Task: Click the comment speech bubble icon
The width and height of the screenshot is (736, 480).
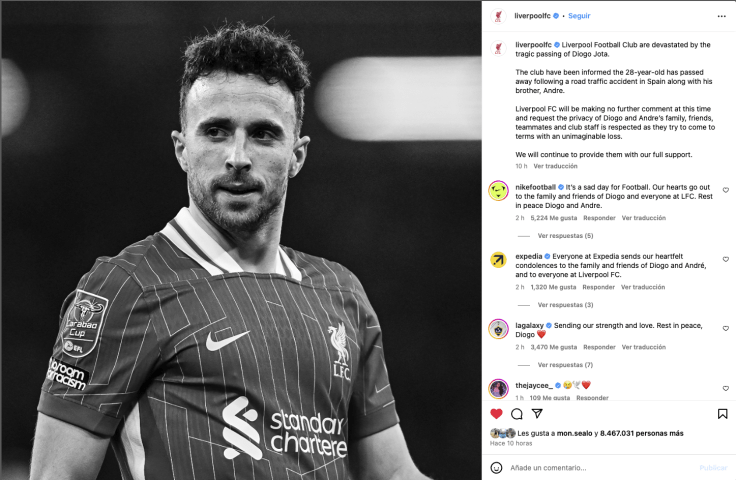Action: click(517, 413)
